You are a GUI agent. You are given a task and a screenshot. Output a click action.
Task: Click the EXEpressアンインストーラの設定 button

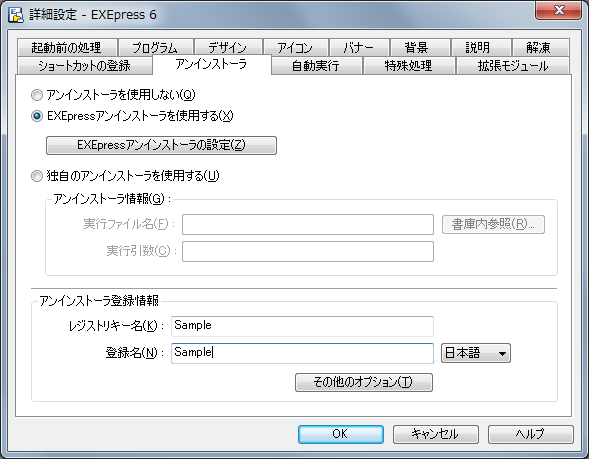161,145
